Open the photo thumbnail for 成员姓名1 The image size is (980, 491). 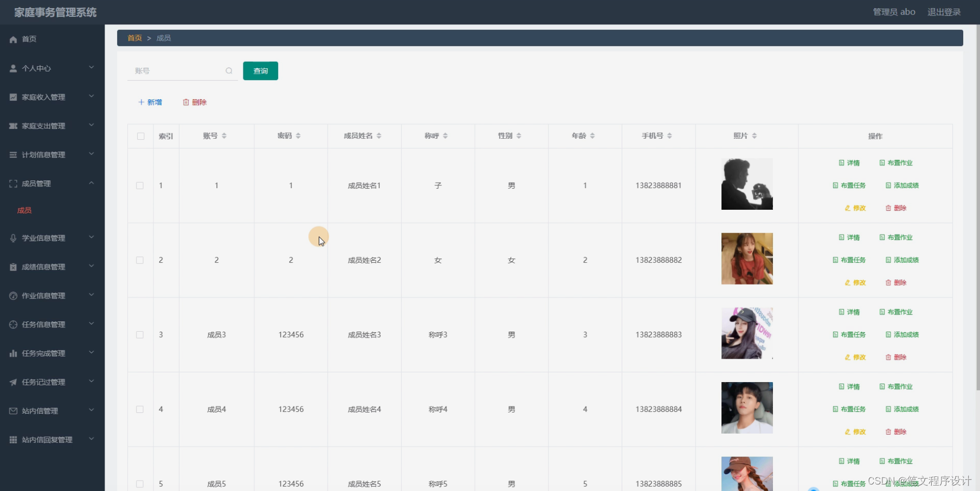pyautogui.click(x=747, y=184)
